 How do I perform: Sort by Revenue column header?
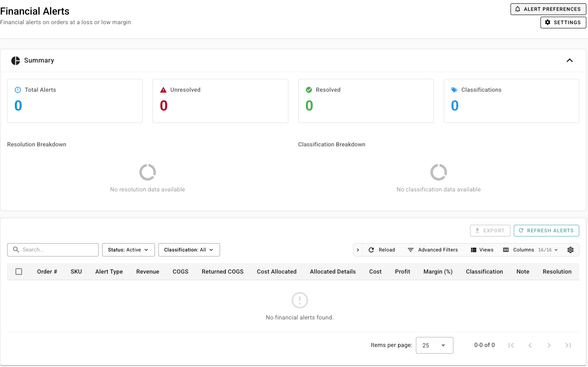(x=148, y=271)
